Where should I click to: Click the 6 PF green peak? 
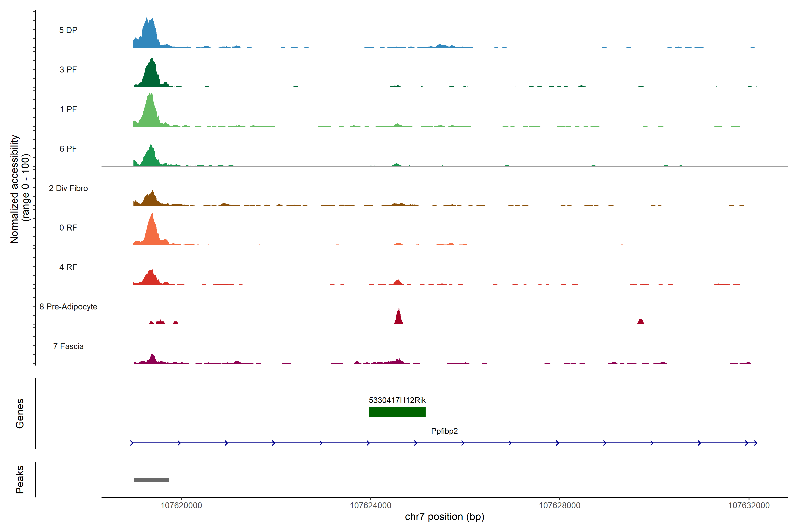coord(150,157)
